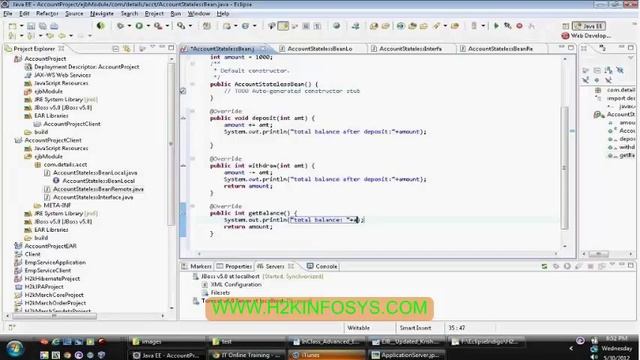Click the highlighted Mark Occurrences toolbar toggle
The height and width of the screenshot is (360, 640).
coord(283,26)
